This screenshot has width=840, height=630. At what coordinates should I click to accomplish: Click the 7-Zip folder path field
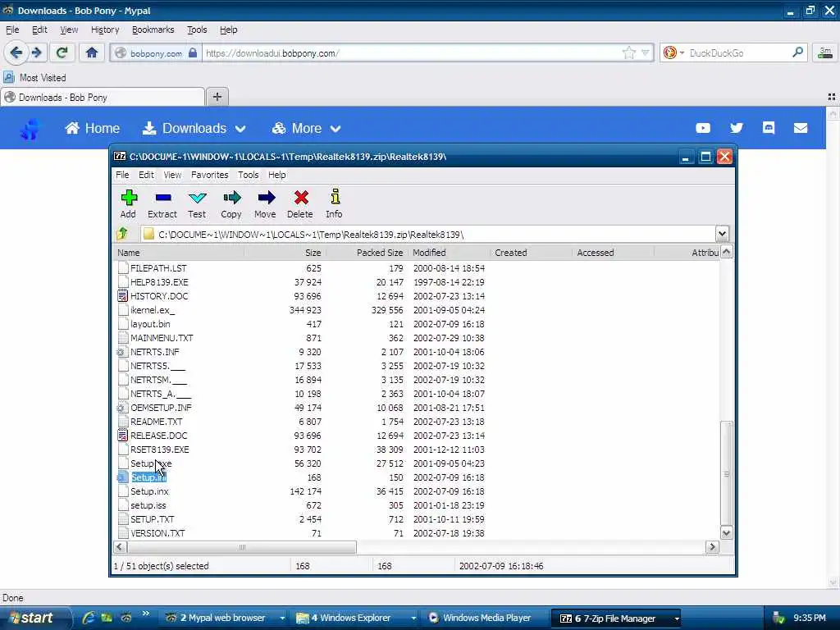tap(427, 234)
